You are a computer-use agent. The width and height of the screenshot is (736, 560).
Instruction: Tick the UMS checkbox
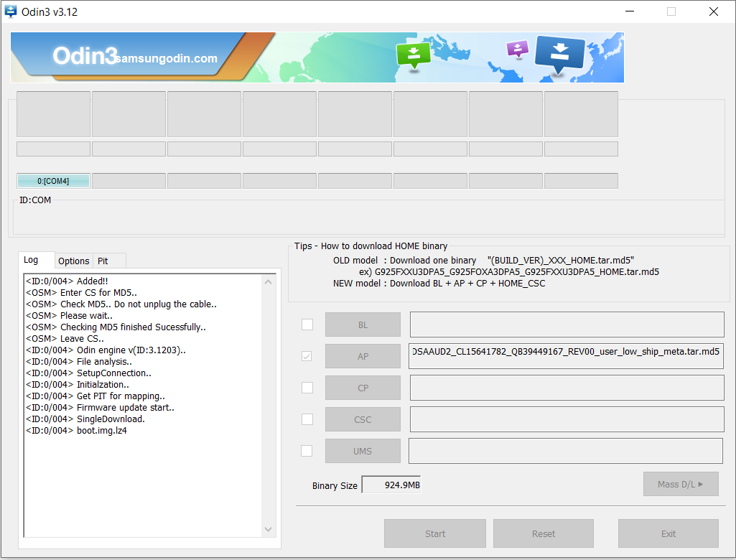point(307,451)
